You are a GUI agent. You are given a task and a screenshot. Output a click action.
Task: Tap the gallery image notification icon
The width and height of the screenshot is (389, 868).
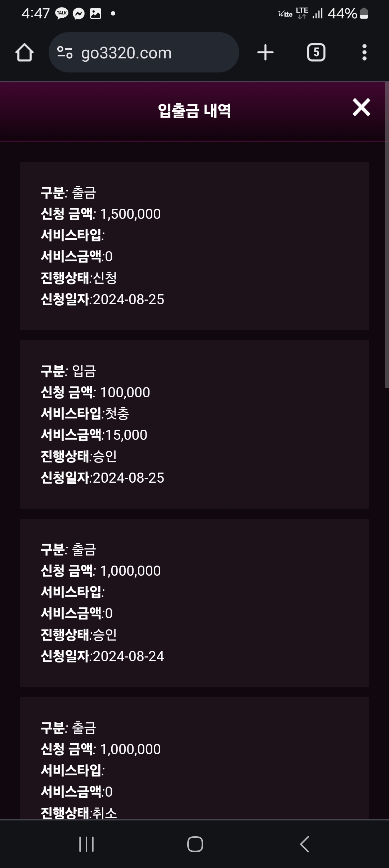(95, 14)
